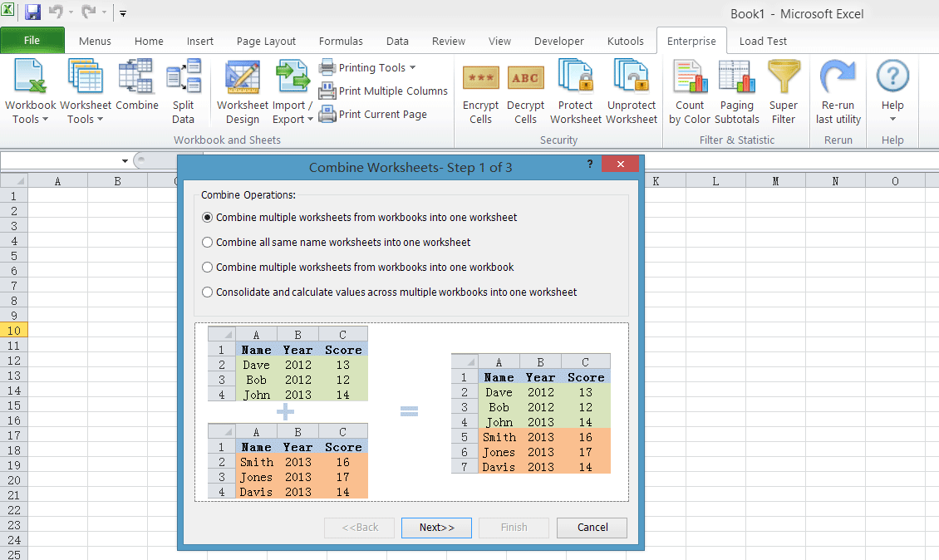Select column L header
The image size is (939, 560).
click(x=715, y=181)
